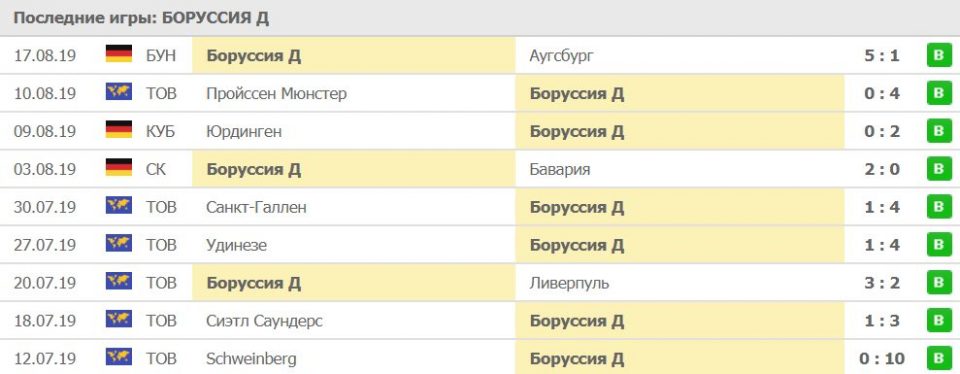Click the green win badge for 0:10 result
Viewport: 960px width, 374px height.
(939, 358)
